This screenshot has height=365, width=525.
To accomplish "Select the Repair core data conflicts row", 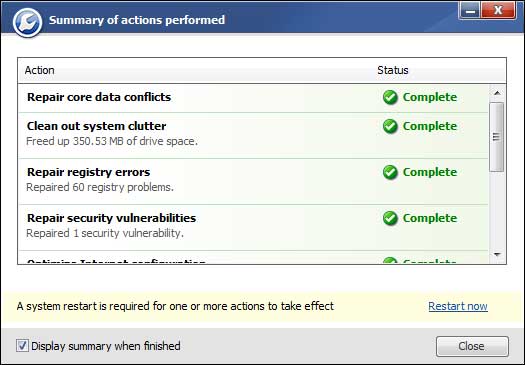I will click(x=253, y=98).
